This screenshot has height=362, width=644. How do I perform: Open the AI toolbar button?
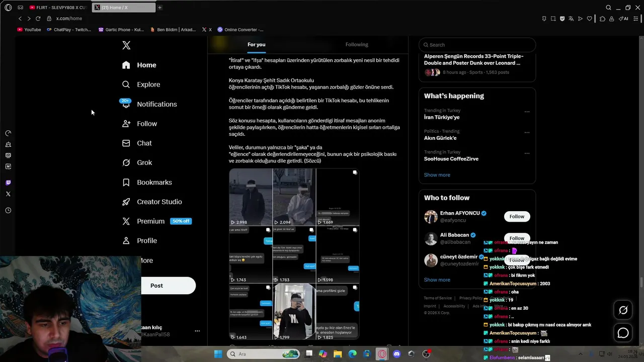point(624,19)
